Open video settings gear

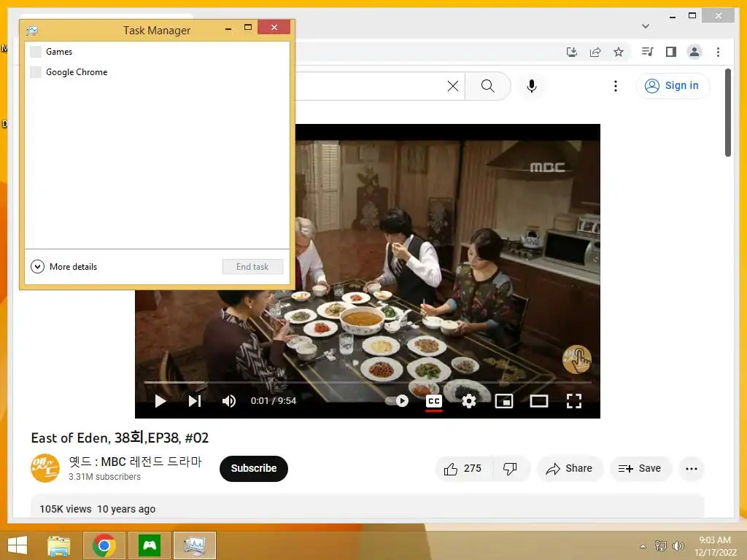point(469,401)
